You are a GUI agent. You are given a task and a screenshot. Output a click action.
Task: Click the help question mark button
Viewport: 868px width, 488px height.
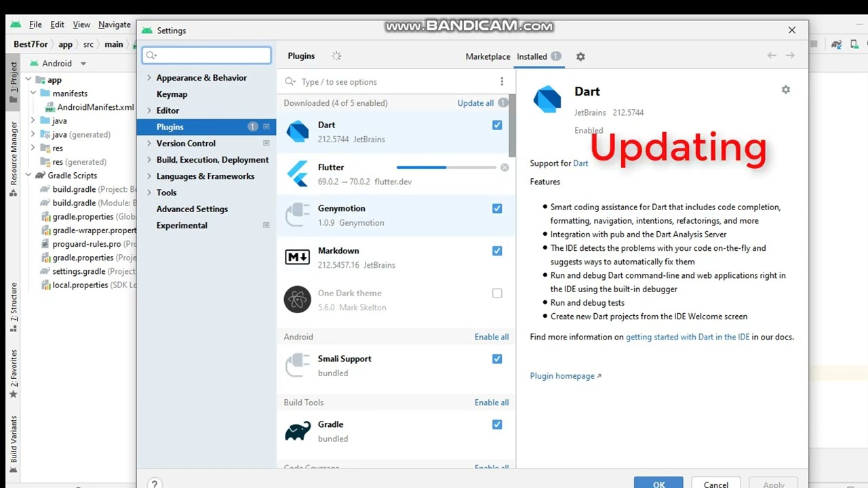[154, 484]
